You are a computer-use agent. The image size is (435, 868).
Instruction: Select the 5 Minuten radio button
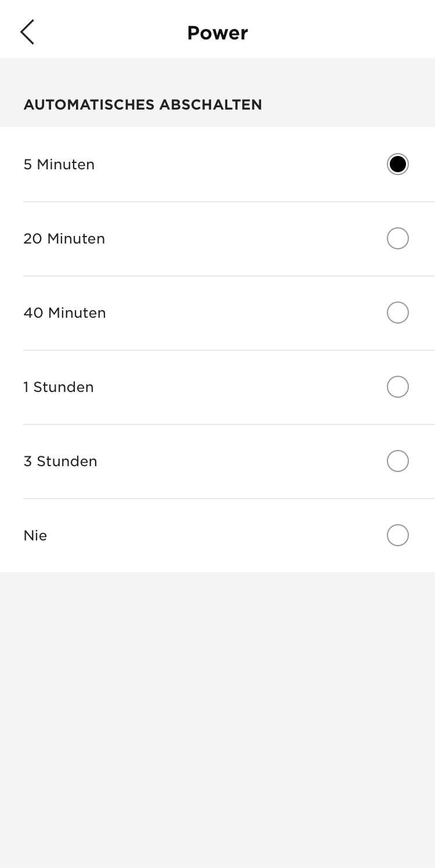(x=398, y=164)
